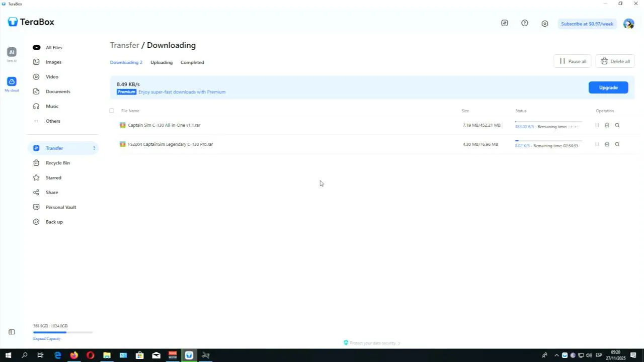Open the help question mark icon
The image size is (644, 362).
525,23
